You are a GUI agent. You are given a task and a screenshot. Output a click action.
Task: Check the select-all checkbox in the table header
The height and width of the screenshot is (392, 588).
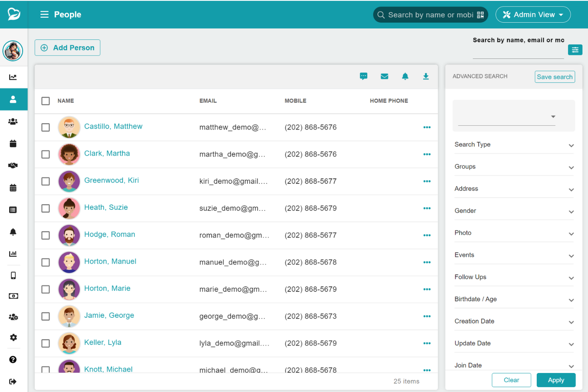[x=45, y=101]
